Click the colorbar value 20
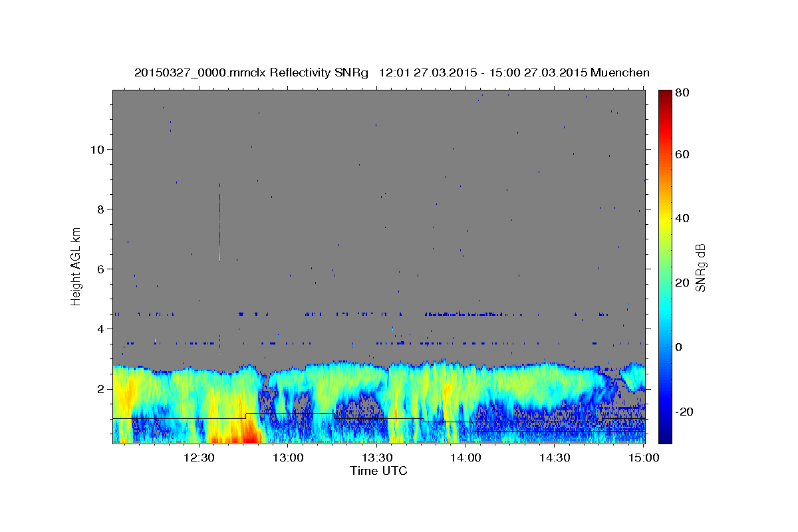The height and width of the screenshot is (532, 798). tap(684, 283)
